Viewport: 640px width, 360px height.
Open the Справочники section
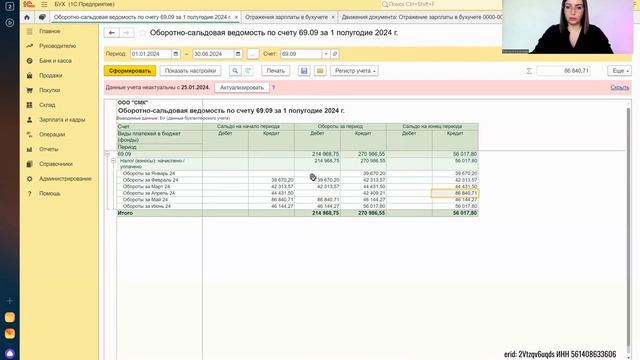(56, 164)
